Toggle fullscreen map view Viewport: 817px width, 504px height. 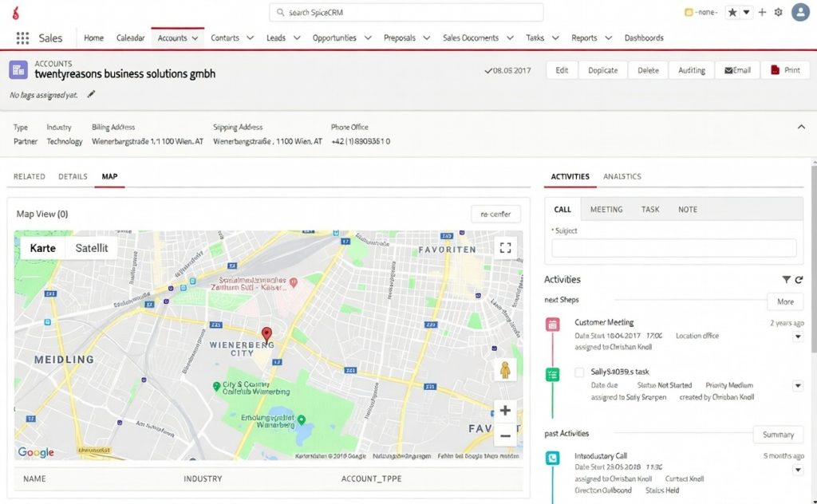tap(504, 248)
